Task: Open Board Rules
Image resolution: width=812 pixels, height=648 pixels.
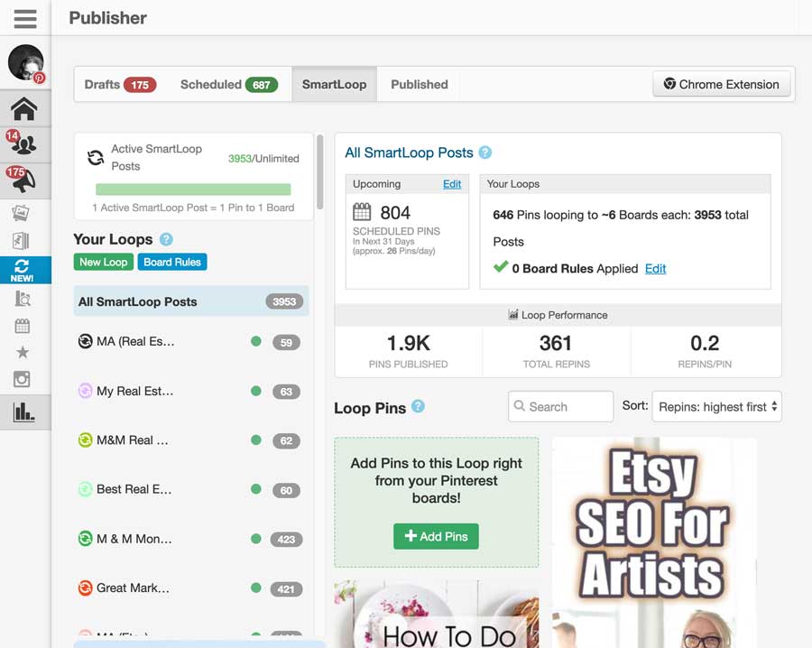Action: point(172,262)
